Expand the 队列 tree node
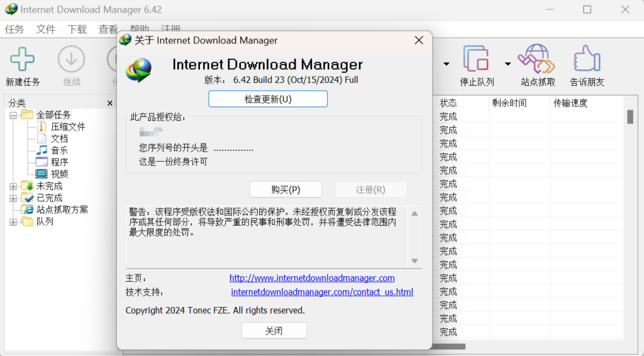 (13, 222)
